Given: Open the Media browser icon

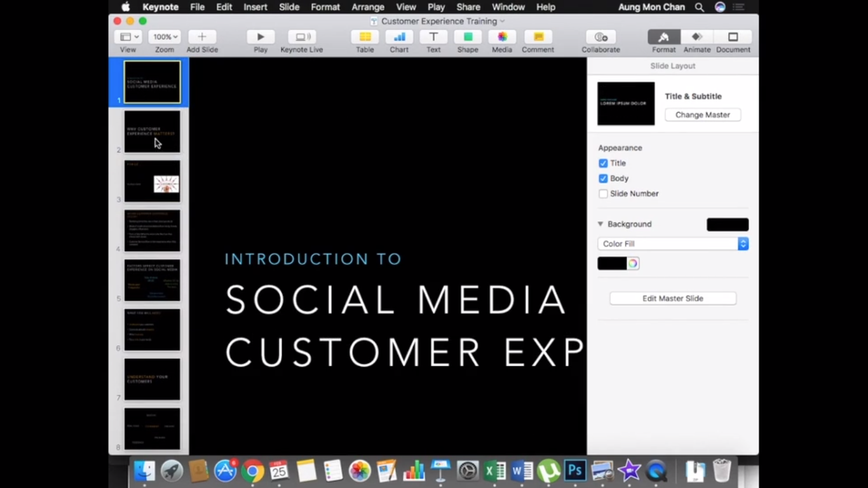Looking at the screenshot, I should click(x=502, y=37).
